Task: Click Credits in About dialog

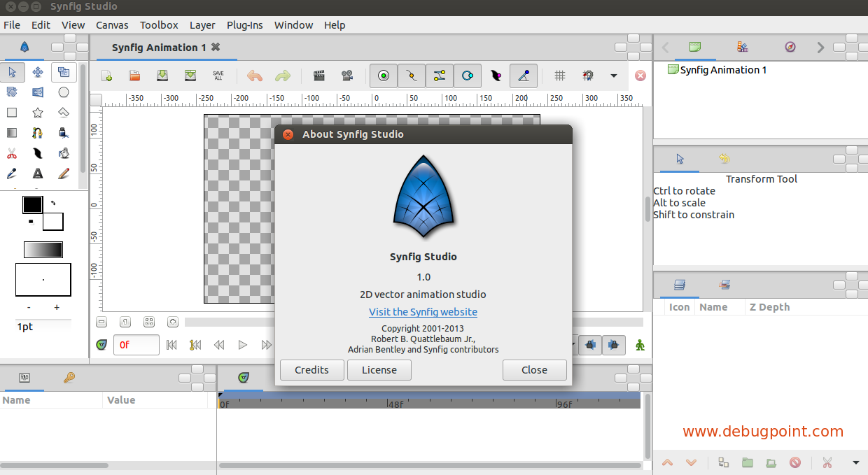Action: (311, 370)
